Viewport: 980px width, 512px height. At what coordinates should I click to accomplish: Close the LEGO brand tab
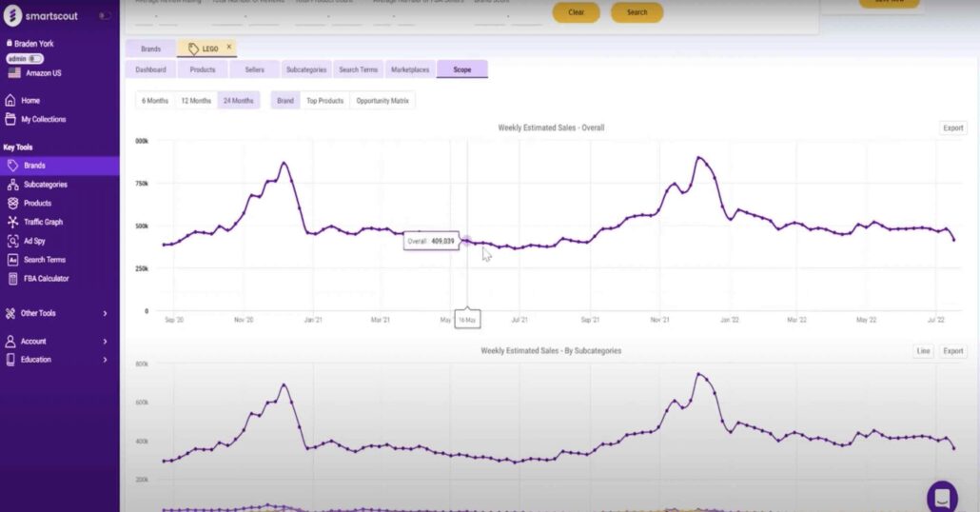(x=229, y=47)
